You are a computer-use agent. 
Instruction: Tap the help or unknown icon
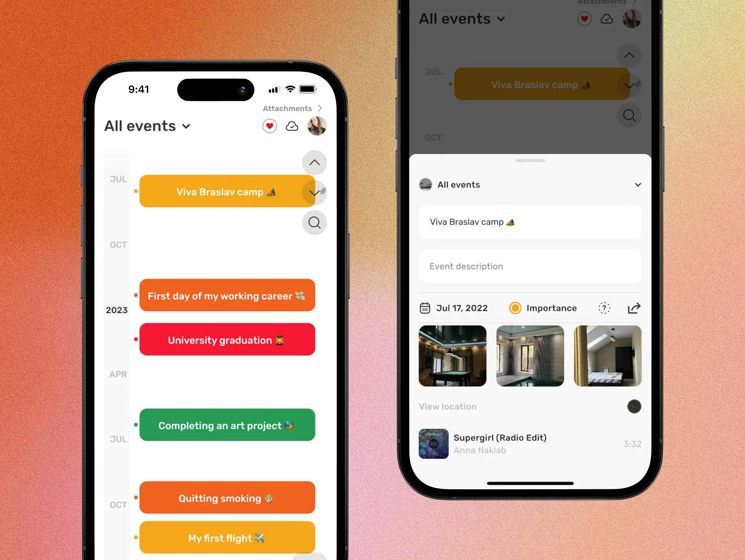coord(604,308)
